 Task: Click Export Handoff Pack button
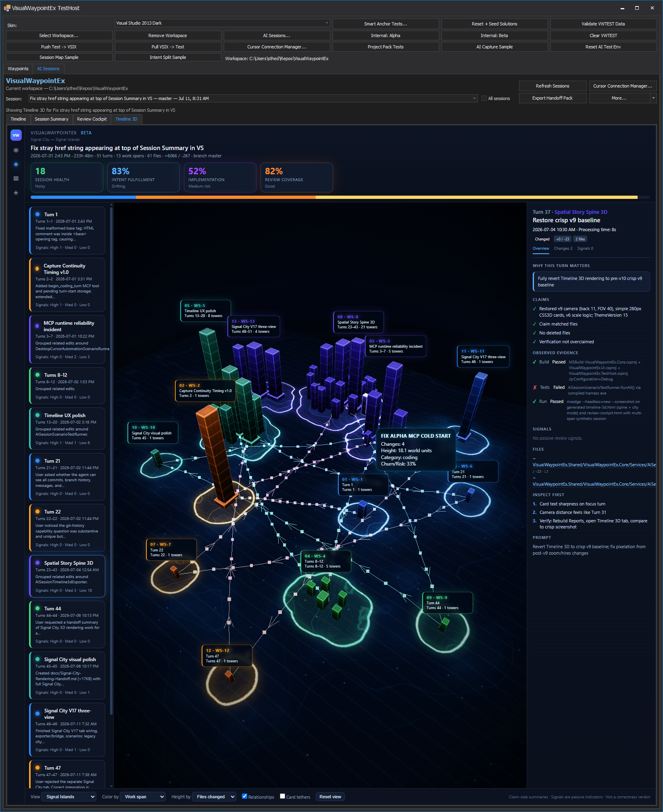(x=552, y=98)
